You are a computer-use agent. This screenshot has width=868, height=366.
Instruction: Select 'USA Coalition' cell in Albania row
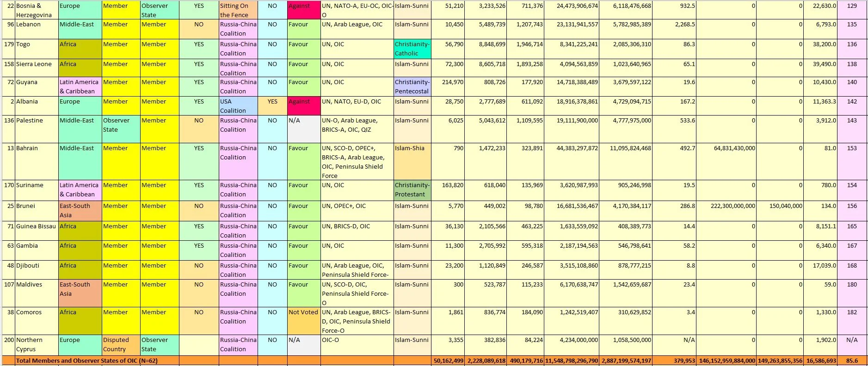238,106
